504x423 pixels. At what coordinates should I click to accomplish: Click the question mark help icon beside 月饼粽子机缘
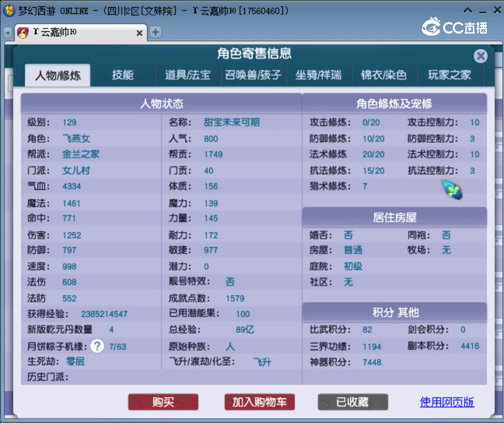point(97,346)
